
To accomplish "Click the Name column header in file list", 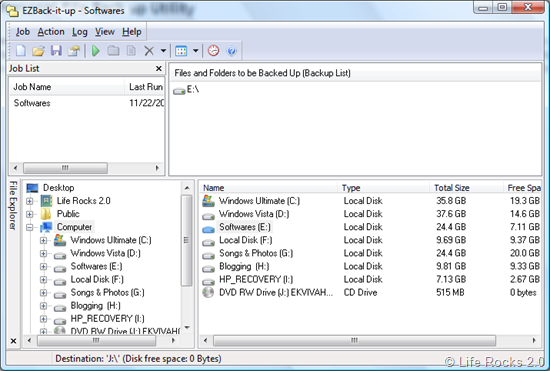I will (268, 188).
